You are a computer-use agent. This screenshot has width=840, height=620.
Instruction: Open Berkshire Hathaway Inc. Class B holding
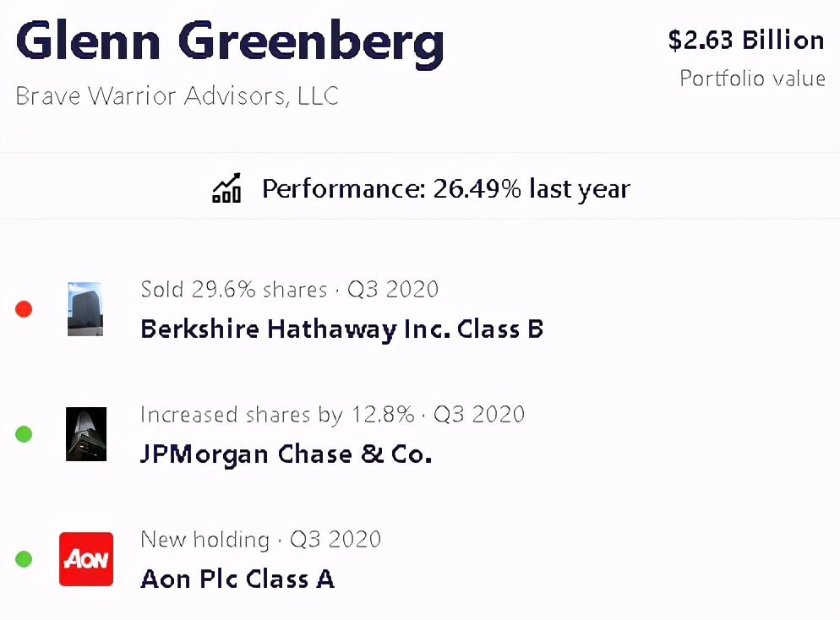341,329
